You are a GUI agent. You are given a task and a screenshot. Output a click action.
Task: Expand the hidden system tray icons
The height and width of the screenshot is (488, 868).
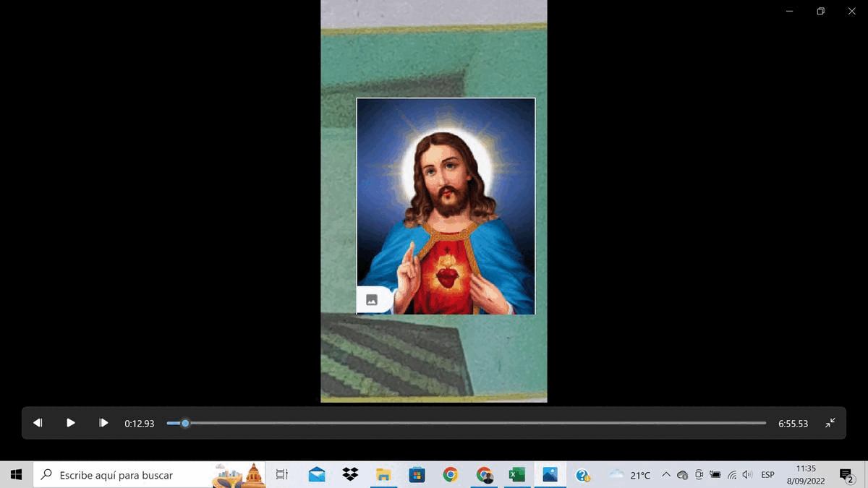(666, 475)
